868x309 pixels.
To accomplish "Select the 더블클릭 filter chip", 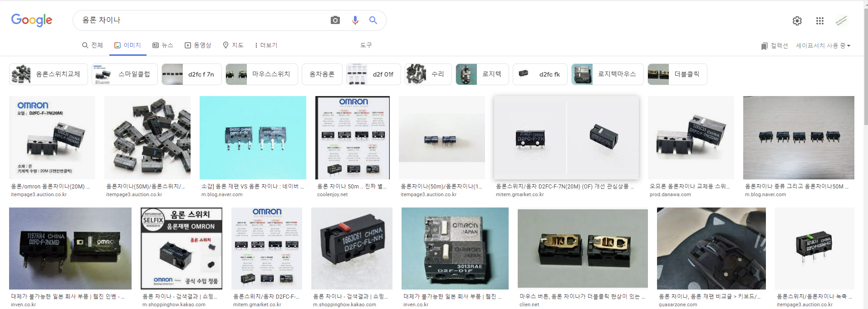I will (677, 74).
